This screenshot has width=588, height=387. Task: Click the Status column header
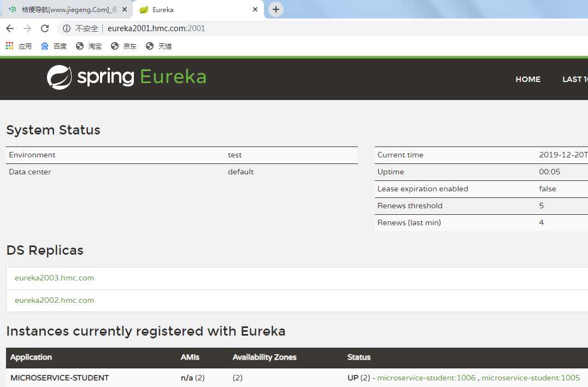359,357
